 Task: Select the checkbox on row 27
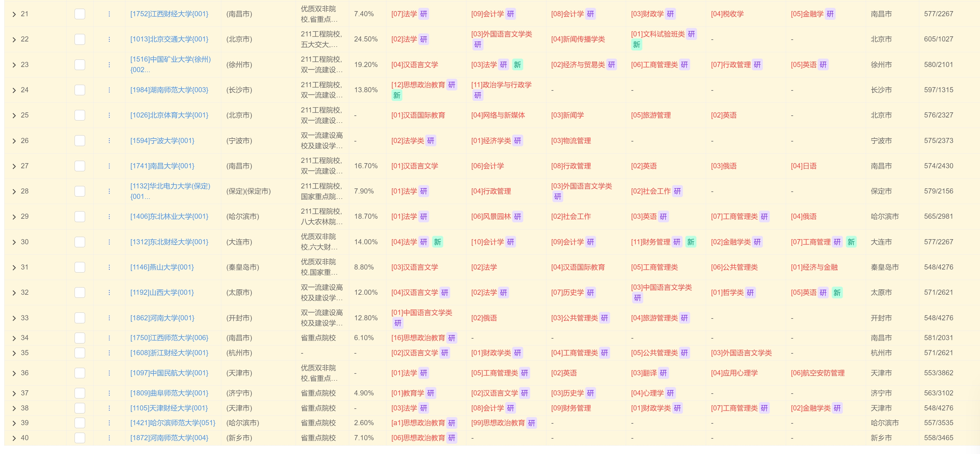click(80, 166)
